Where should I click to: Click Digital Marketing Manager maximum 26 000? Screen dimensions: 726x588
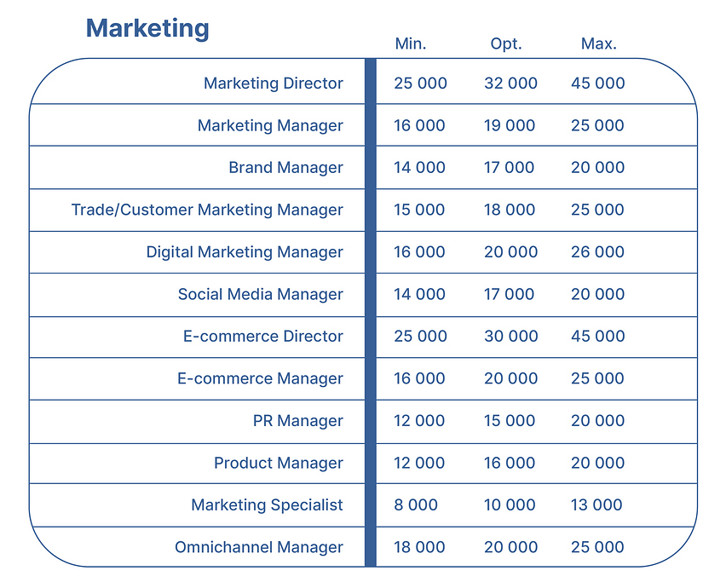[x=597, y=252]
